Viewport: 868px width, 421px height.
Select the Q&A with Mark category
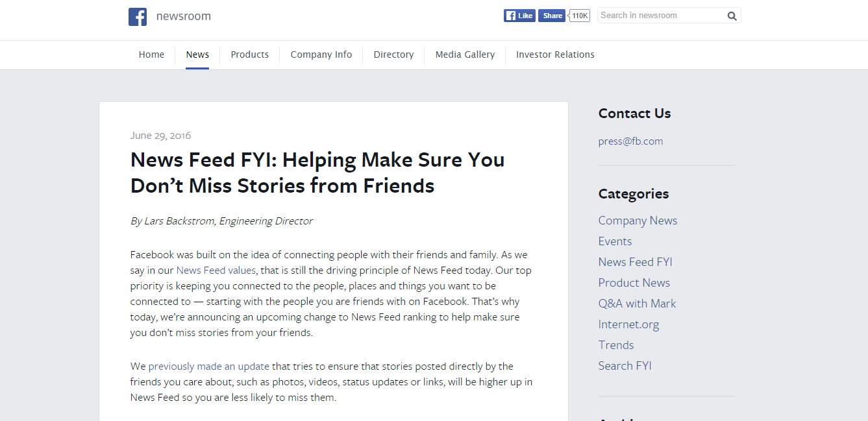[x=637, y=304]
